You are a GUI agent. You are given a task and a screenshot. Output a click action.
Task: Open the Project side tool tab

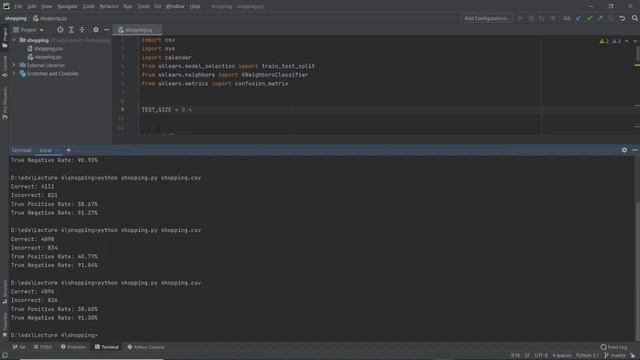5,38
